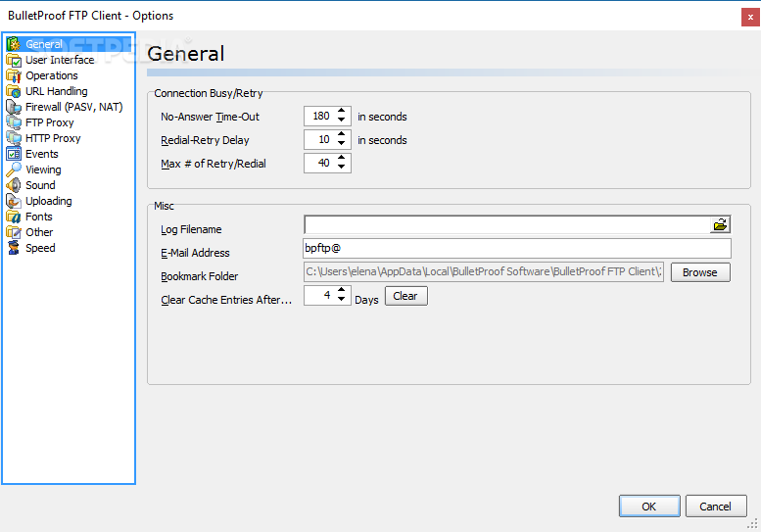Decrease Max # of Retry/Redial value
The height and width of the screenshot is (532, 761).
tap(342, 167)
